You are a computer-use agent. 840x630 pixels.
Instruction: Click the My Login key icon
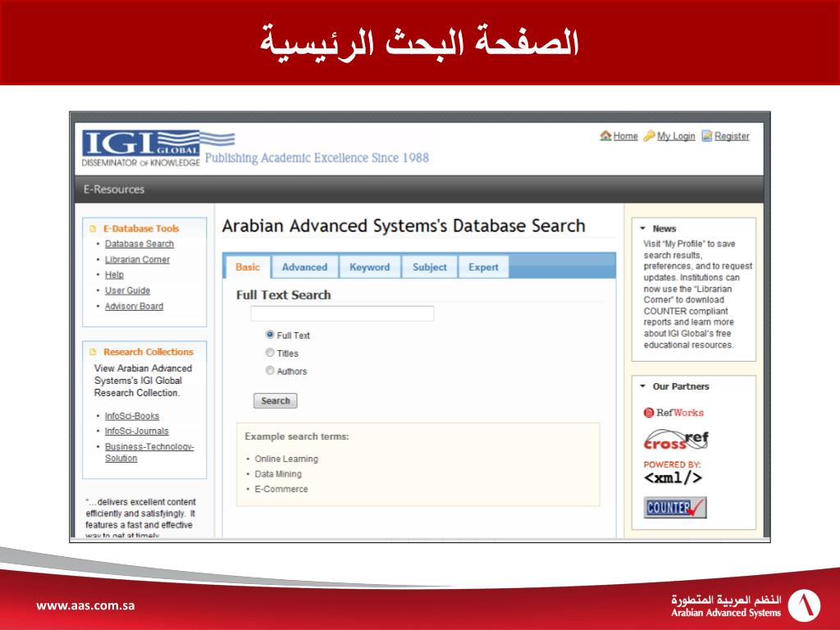point(650,135)
